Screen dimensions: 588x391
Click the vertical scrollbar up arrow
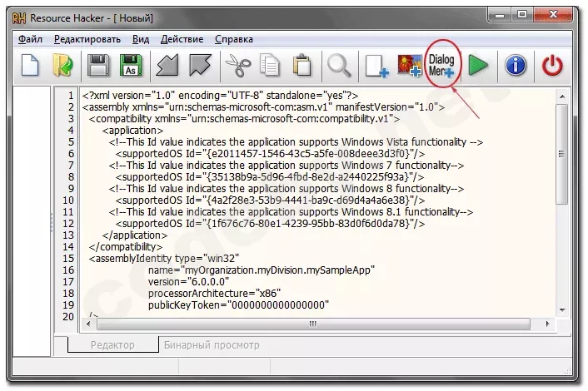(x=562, y=97)
